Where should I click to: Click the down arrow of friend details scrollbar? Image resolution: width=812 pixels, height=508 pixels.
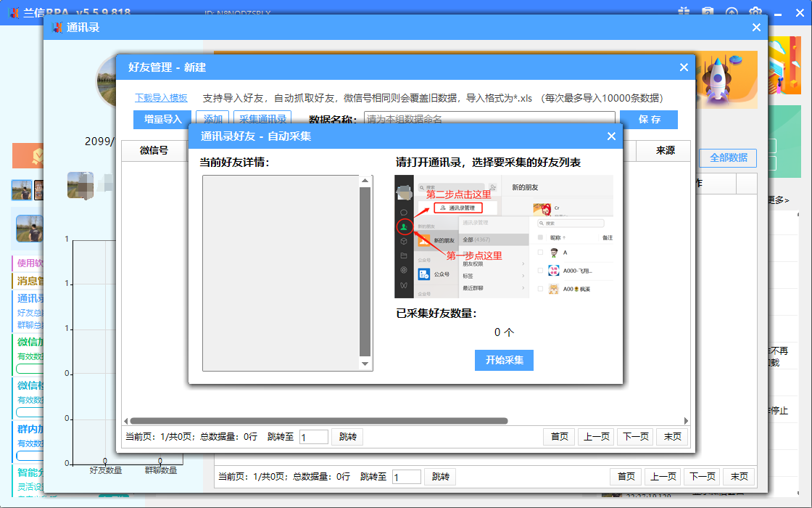[365, 364]
